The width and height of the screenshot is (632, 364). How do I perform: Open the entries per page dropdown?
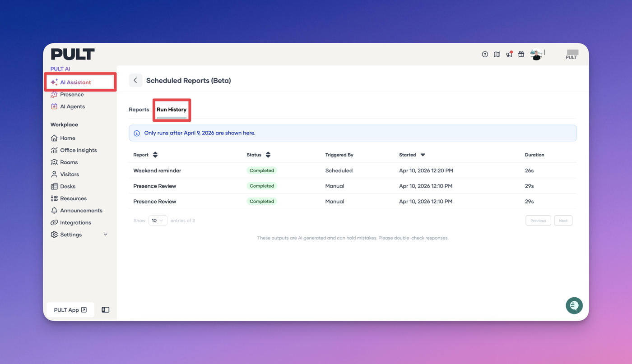point(158,221)
